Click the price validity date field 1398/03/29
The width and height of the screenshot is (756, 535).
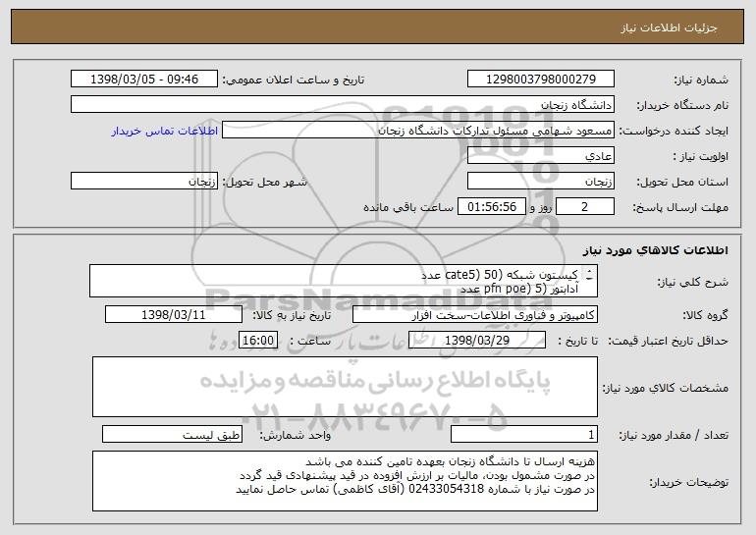point(477,341)
